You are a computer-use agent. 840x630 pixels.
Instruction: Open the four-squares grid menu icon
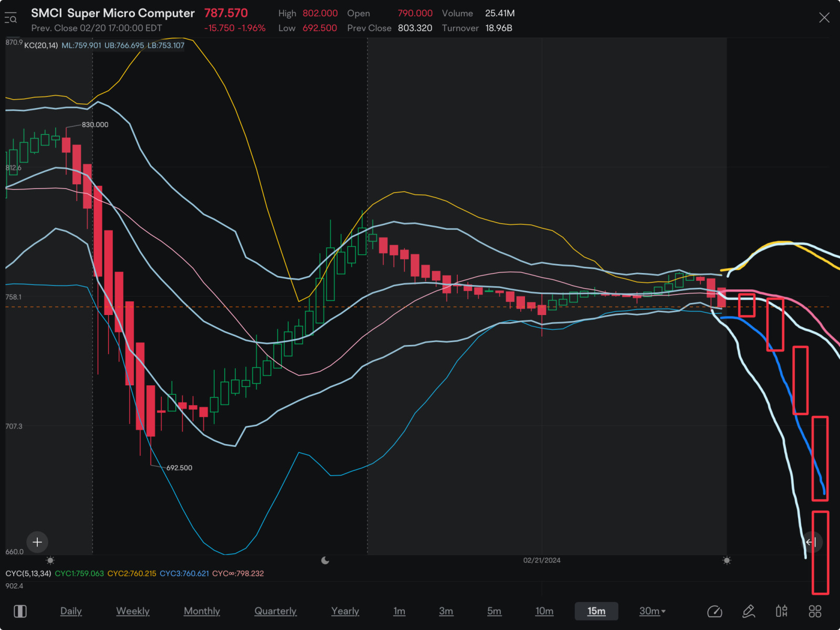pos(815,611)
